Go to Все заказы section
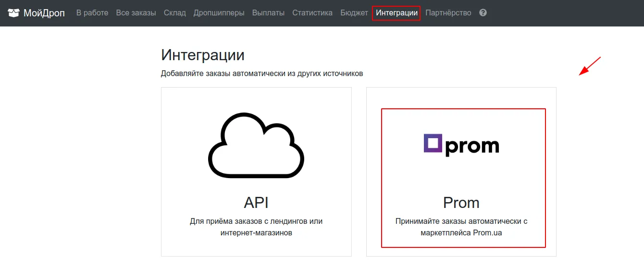The image size is (644, 271). coord(136,13)
